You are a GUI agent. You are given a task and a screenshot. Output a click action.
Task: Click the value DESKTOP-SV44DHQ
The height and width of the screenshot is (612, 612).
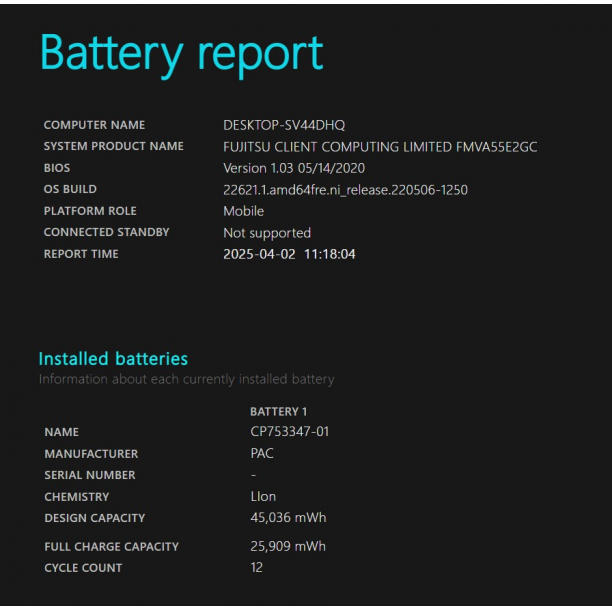284,125
